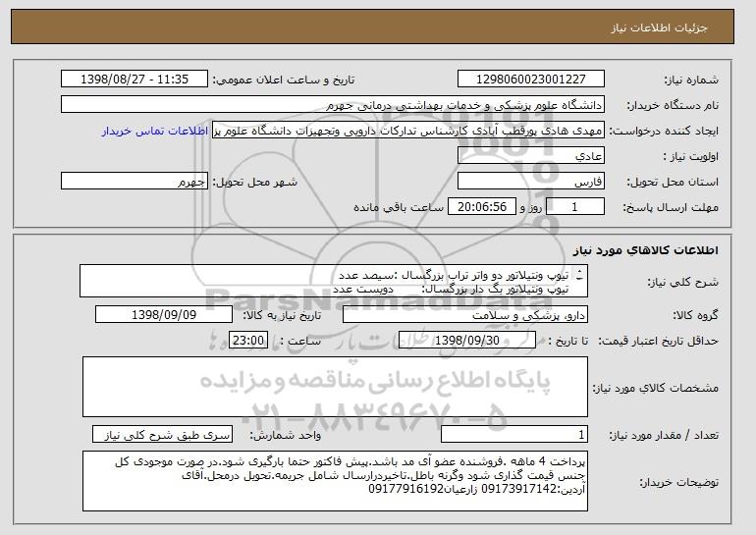756x535 pixels.
Task: Select the announcement date field 1398/08/27 - 11:35
Action: coord(135,80)
